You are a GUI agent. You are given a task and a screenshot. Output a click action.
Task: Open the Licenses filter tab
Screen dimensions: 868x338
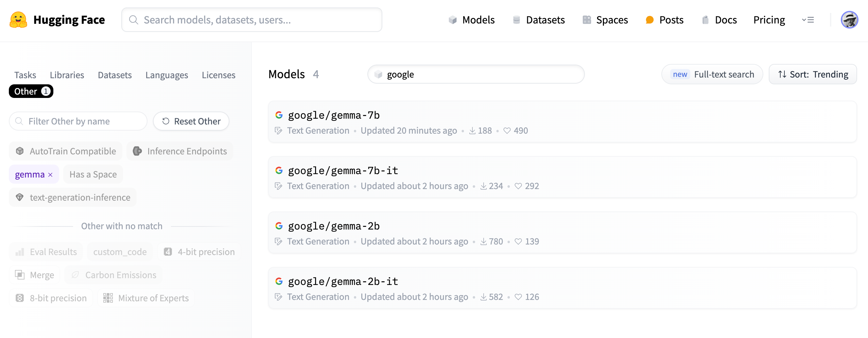(218, 75)
